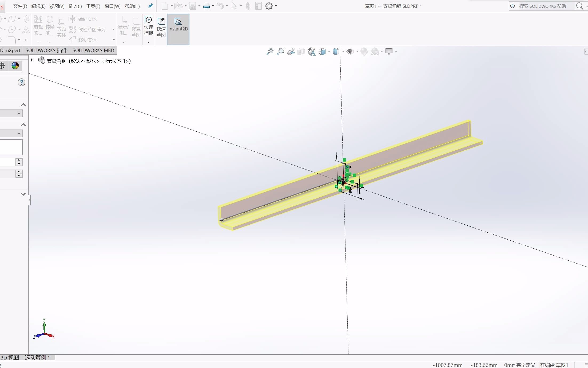Viewport: 588px width, 368px height.
Task: Click the help question mark in panel
Action: coord(22,82)
